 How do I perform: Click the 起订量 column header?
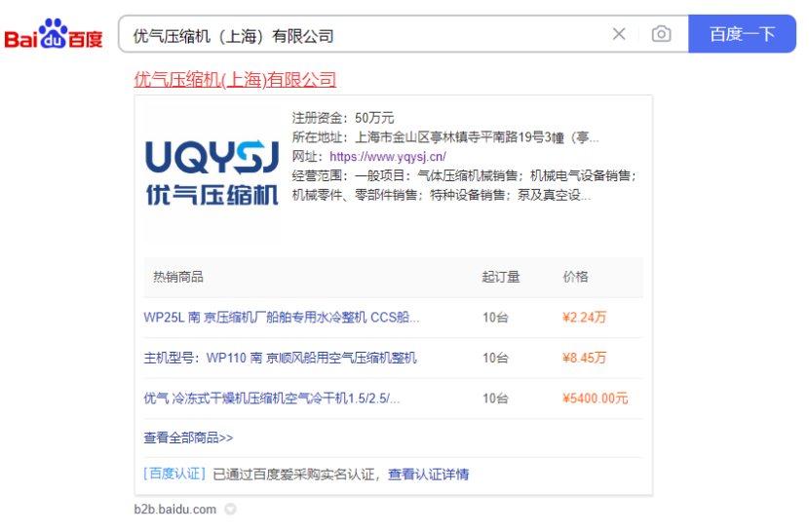tap(500, 277)
